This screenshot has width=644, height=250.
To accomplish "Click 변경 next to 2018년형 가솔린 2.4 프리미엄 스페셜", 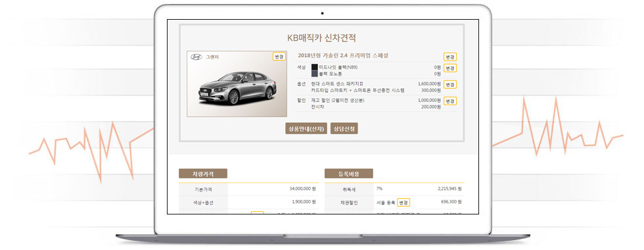I will click(450, 57).
